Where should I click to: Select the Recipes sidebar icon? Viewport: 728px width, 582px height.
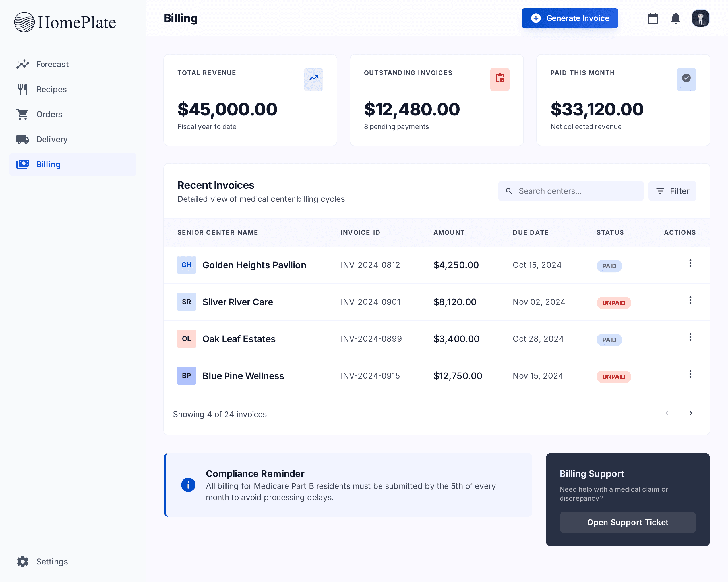tap(22, 89)
